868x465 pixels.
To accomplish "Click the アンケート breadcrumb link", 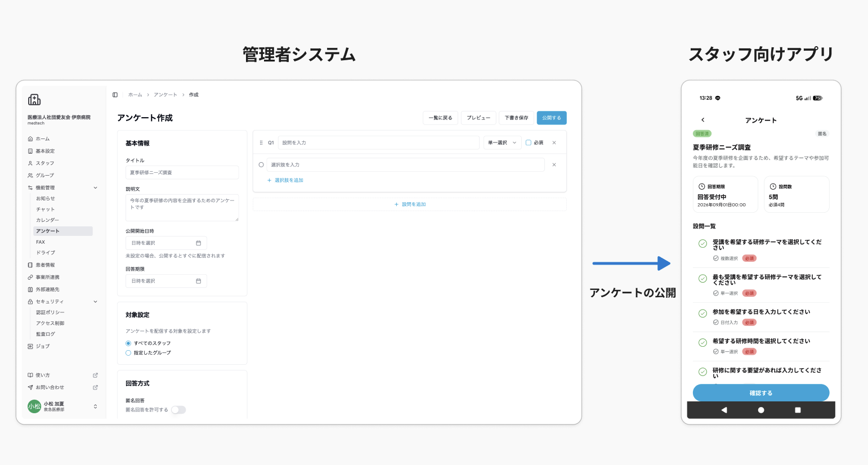I will [165, 95].
